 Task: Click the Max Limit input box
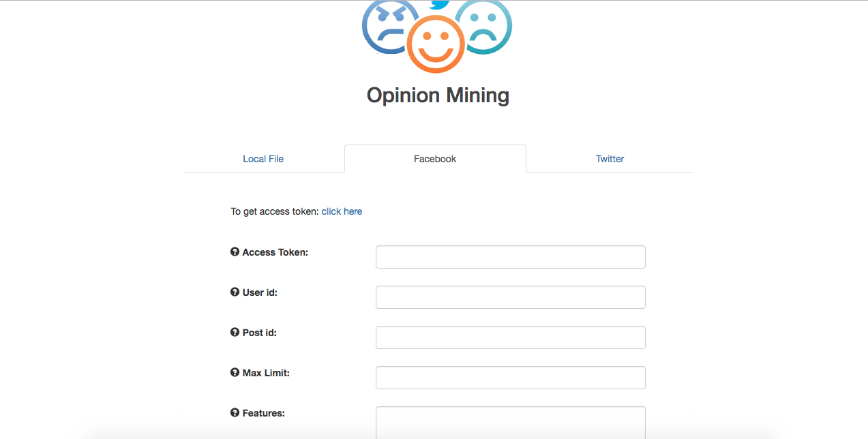click(510, 378)
